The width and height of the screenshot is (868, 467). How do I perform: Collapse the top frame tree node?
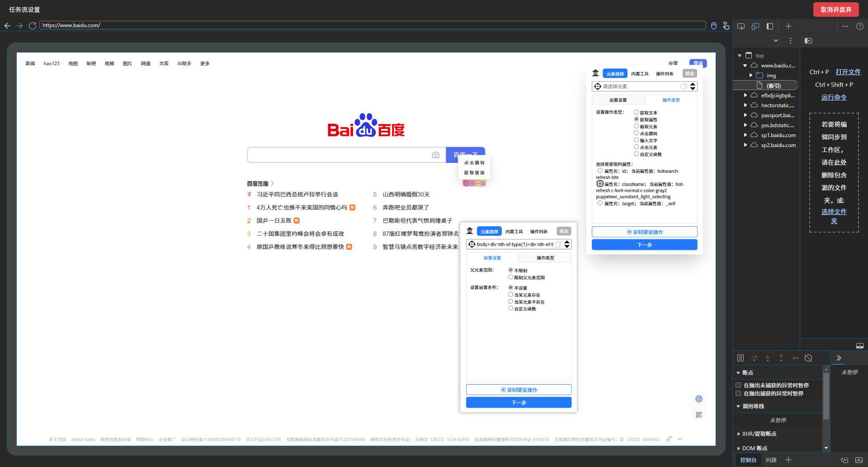pyautogui.click(x=740, y=56)
